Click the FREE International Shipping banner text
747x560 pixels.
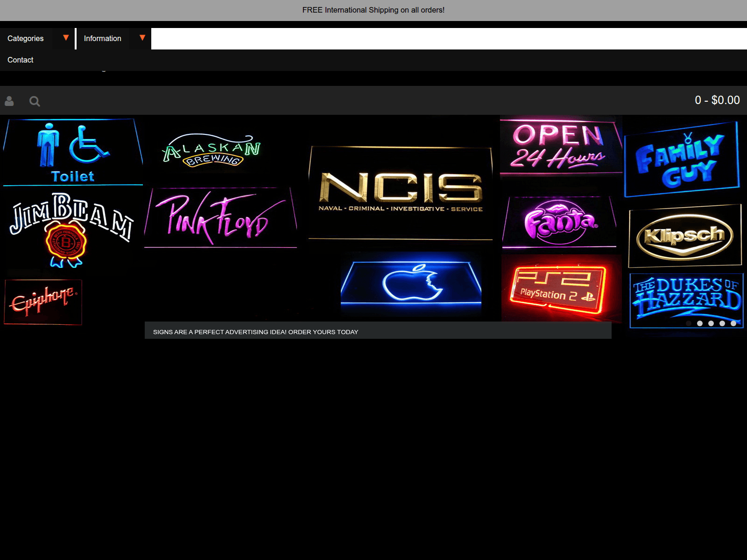(373, 10)
